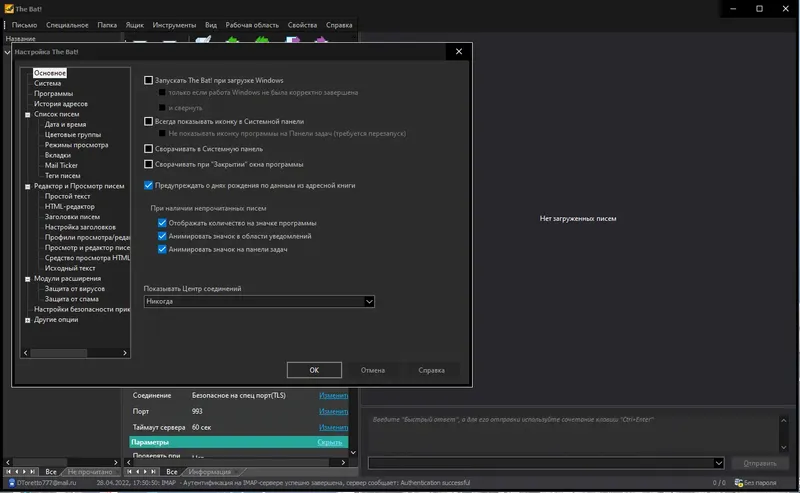The image size is (800, 493).
Task: Select Цветовые группы in settings tree
Action: pyautogui.click(x=73, y=135)
